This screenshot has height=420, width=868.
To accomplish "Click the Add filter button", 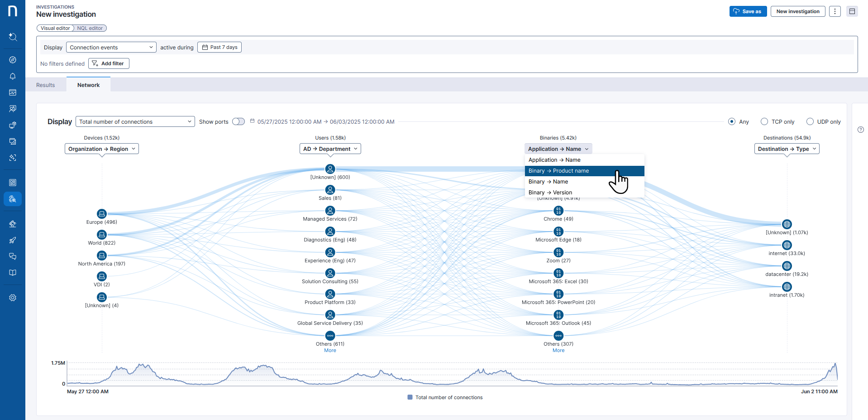I will pos(109,63).
